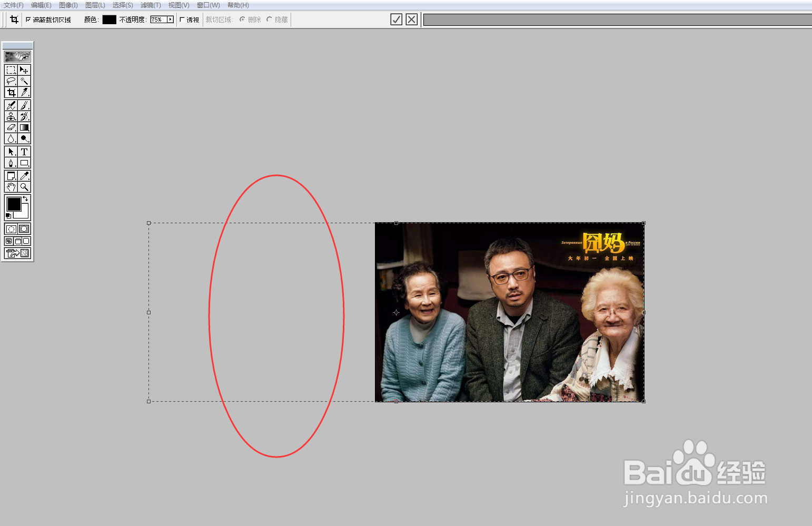Click the crop center point crosshair
Image resolution: width=812 pixels, height=526 pixels.
pos(397,312)
